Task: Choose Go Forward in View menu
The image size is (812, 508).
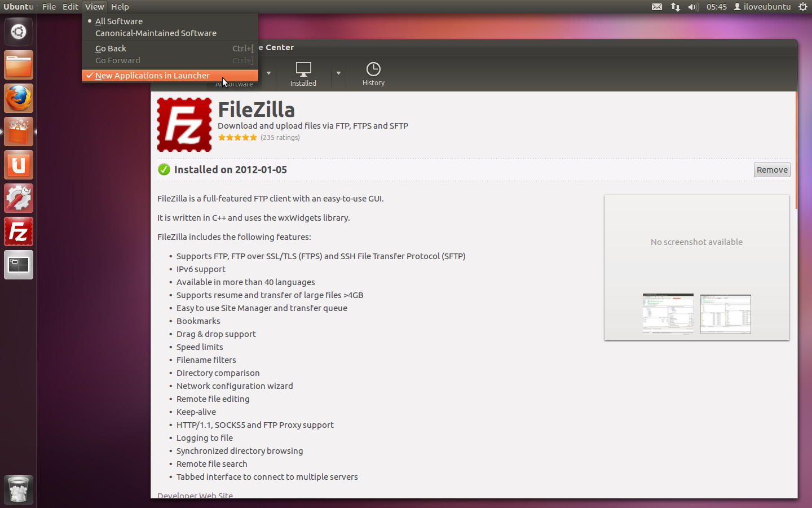Action: point(170,60)
